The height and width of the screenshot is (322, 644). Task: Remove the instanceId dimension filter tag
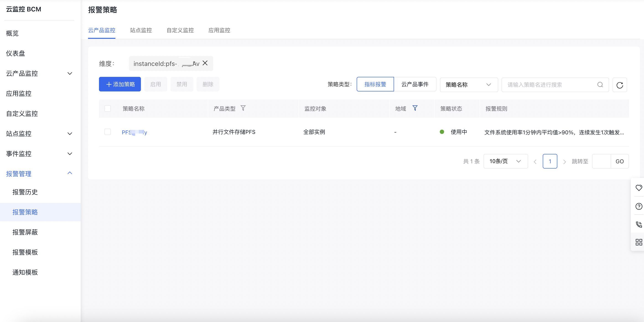tap(205, 63)
